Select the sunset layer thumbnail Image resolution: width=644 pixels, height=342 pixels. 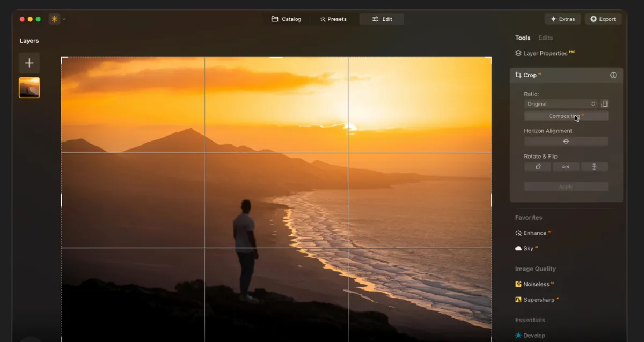(29, 87)
